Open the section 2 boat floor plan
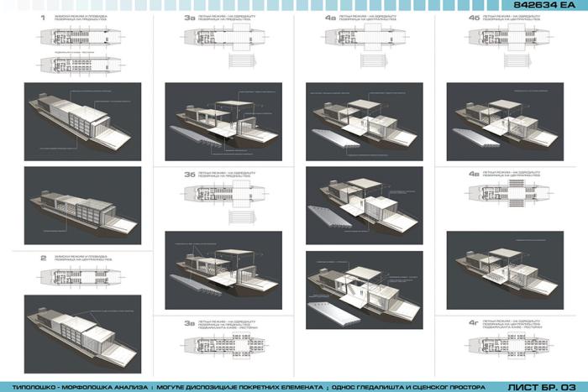The height and width of the screenshot is (392, 588). 81,277
